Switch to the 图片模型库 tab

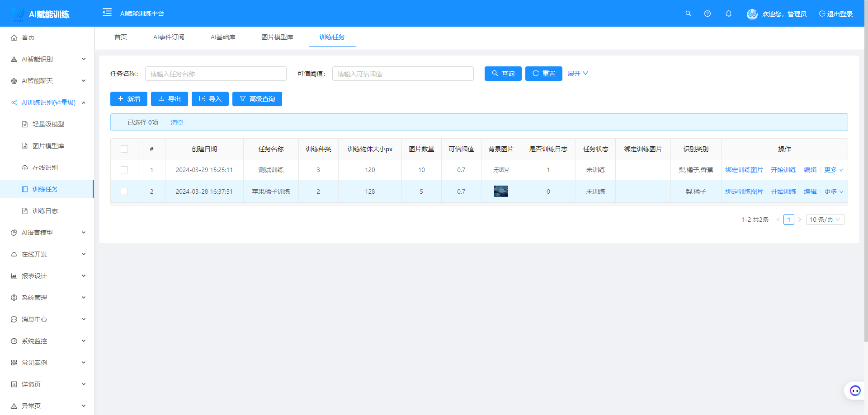277,37
